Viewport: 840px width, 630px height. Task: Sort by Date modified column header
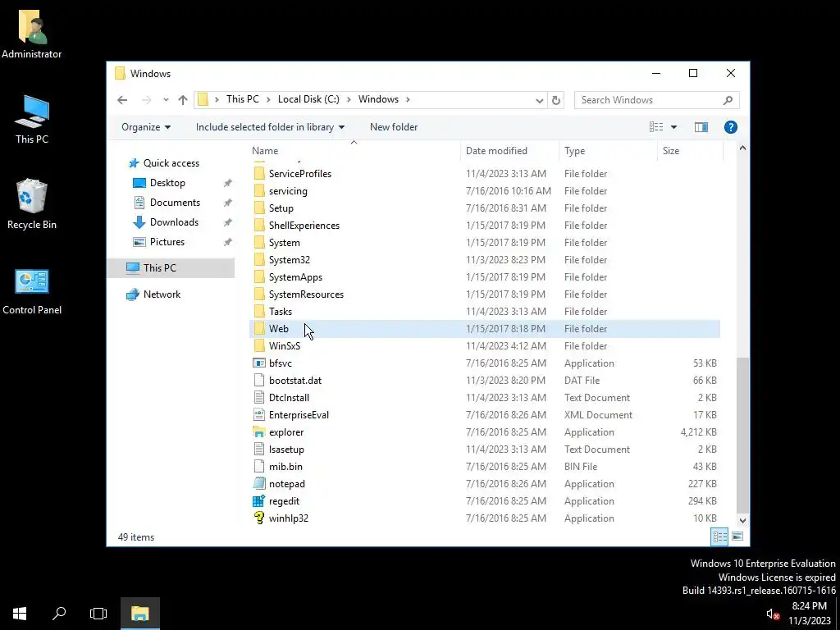(509, 151)
